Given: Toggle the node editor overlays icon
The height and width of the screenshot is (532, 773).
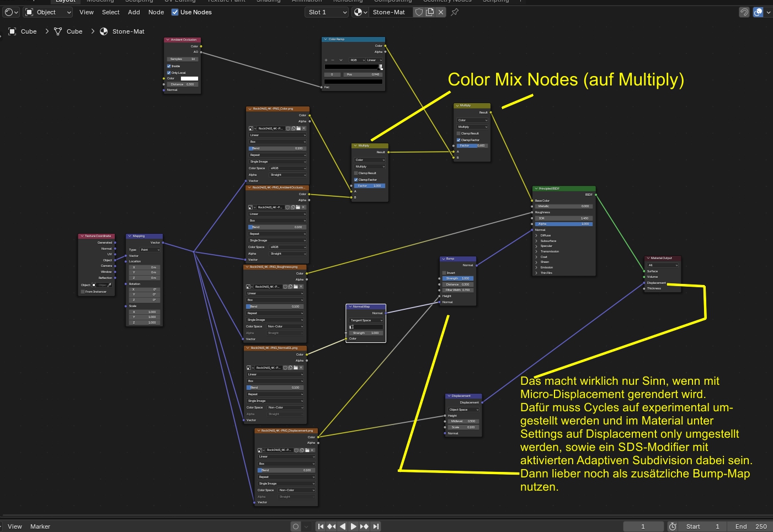Looking at the screenshot, I should tap(758, 12).
